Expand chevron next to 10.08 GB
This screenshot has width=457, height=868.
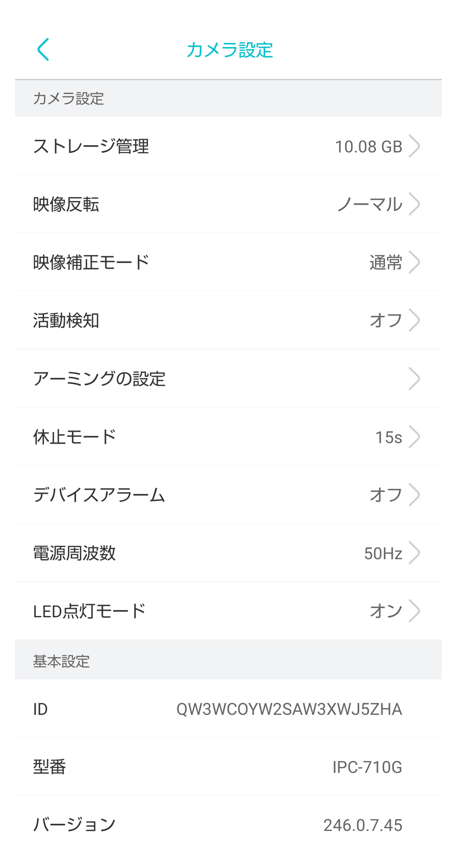pyautogui.click(x=414, y=146)
